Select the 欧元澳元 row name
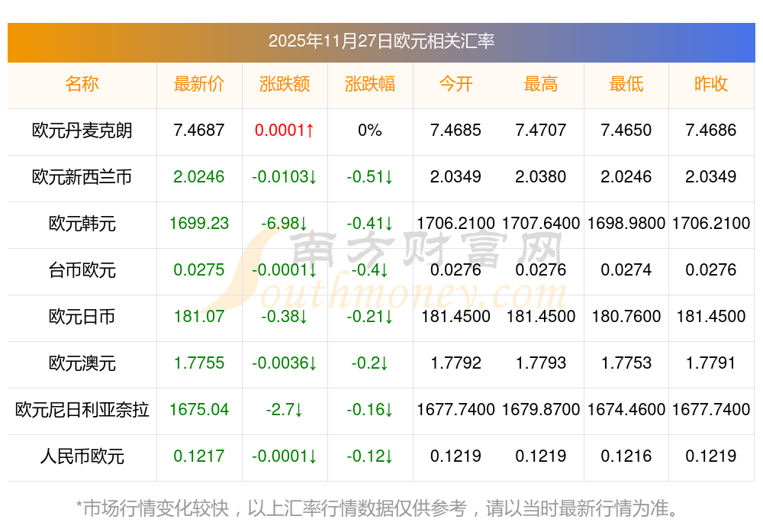Screen dimensions: 763x532 coord(82,363)
